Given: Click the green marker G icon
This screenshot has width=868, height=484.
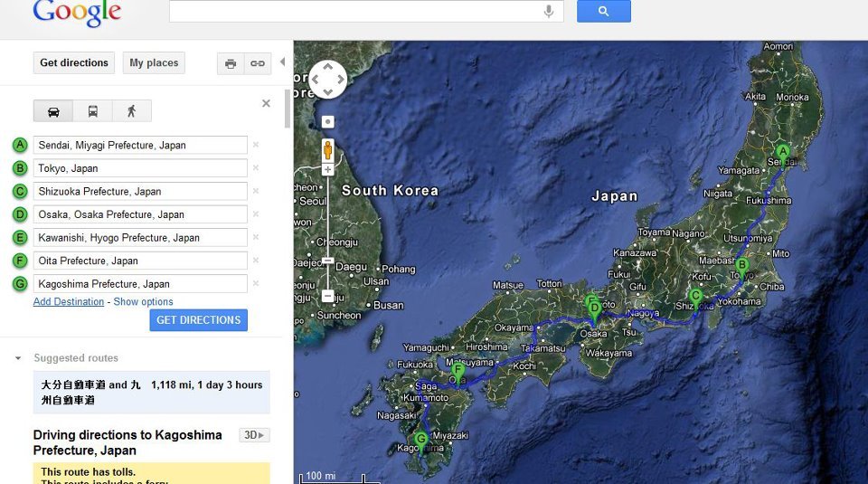Looking at the screenshot, I should coord(20,284).
